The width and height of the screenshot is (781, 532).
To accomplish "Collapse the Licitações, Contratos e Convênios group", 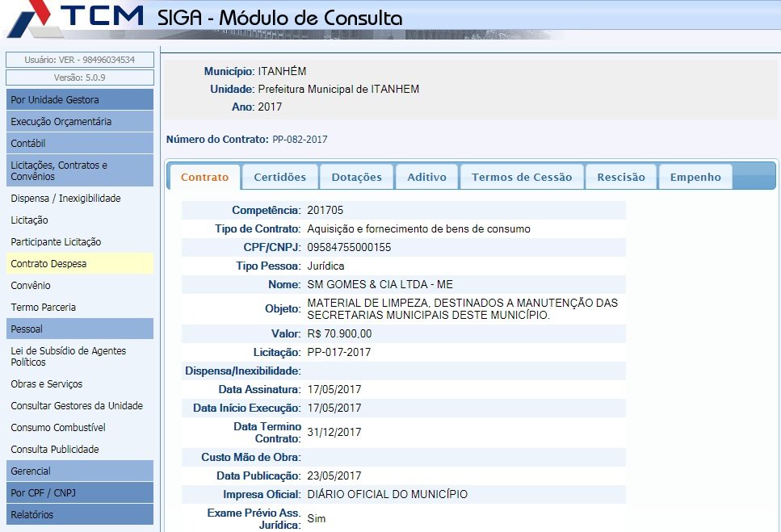I will coord(79,170).
